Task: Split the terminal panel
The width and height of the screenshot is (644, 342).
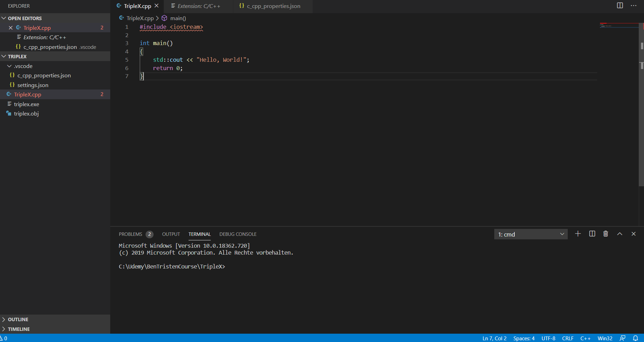Action: click(592, 234)
